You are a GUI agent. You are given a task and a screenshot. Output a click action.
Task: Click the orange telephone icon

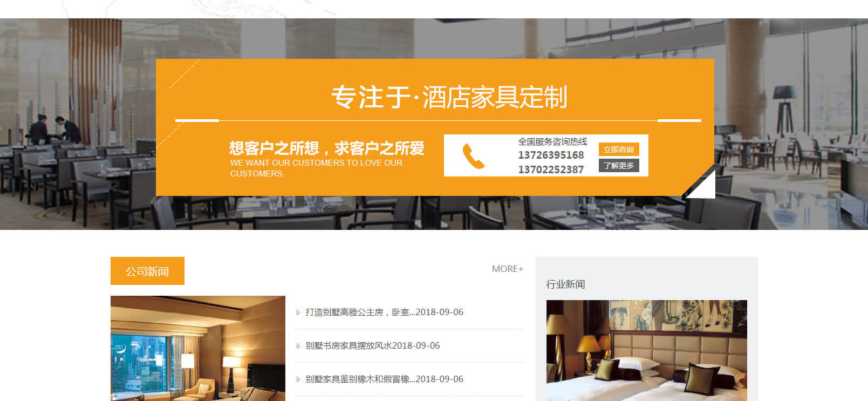click(474, 157)
